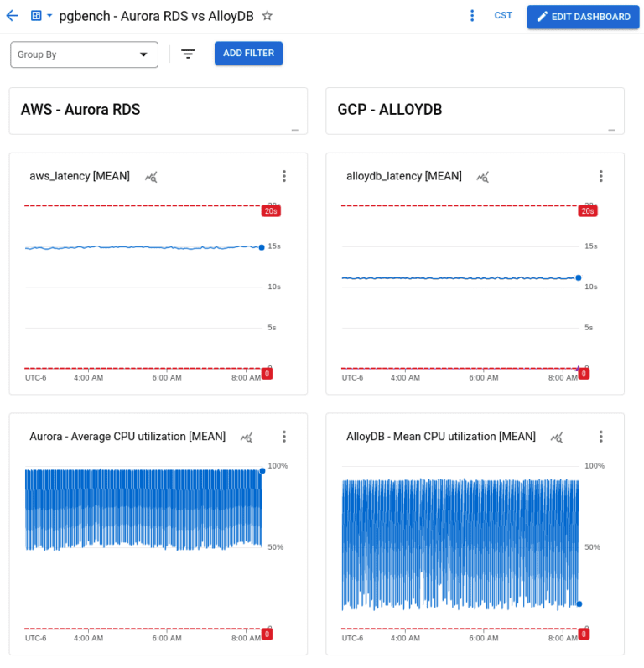Click the AlloyDB - Mean CPU utilization title
Viewport: 644px width, 668px height.
pos(441,437)
